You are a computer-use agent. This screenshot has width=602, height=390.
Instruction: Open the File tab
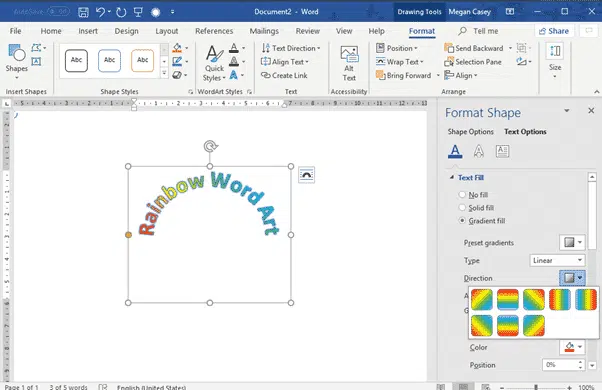pyautogui.click(x=15, y=31)
